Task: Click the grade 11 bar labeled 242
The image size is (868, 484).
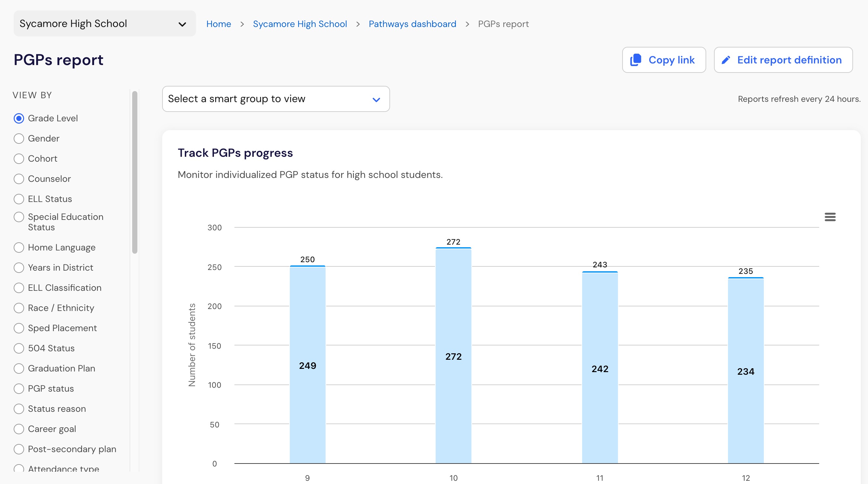Action: tap(600, 369)
